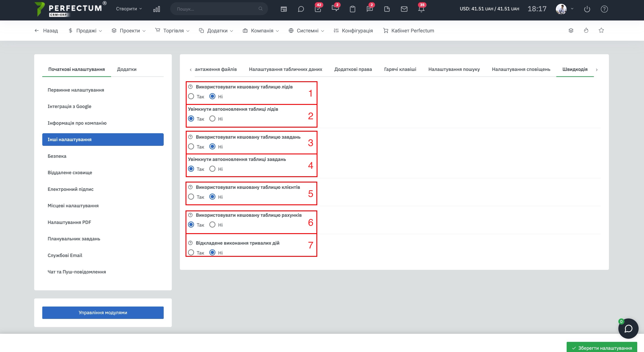Screen dimensions: 644x352
Task: Open the clipboard icon in top bar
Action: (353, 9)
